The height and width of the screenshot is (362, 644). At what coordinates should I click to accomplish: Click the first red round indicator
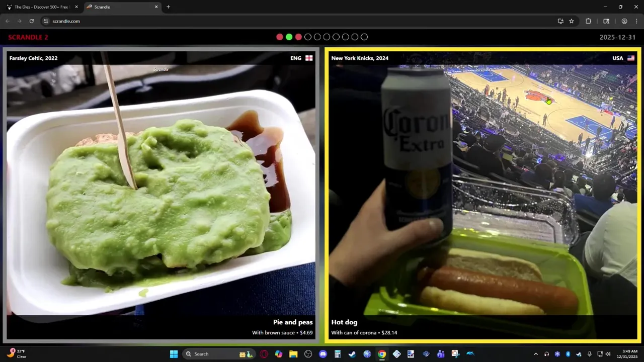[280, 37]
